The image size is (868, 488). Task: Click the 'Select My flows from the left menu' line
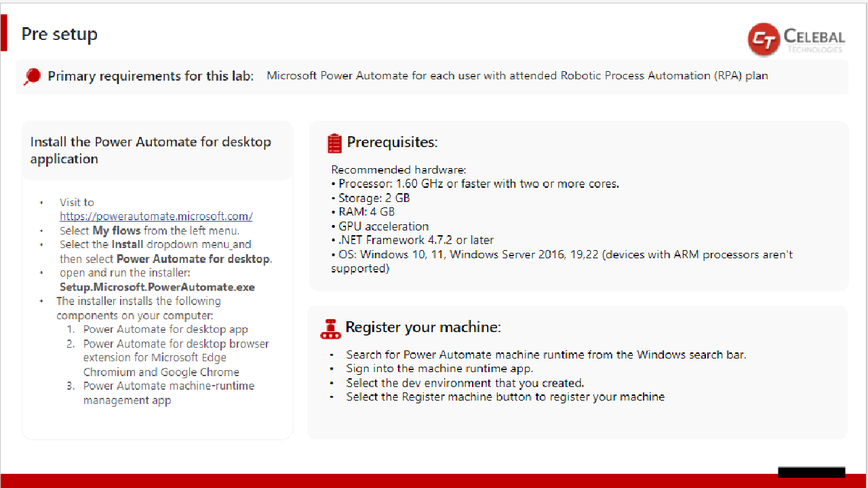pos(149,230)
